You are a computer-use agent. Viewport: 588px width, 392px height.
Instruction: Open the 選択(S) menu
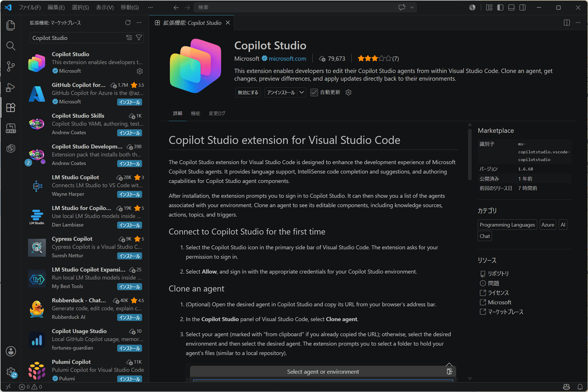80,7
